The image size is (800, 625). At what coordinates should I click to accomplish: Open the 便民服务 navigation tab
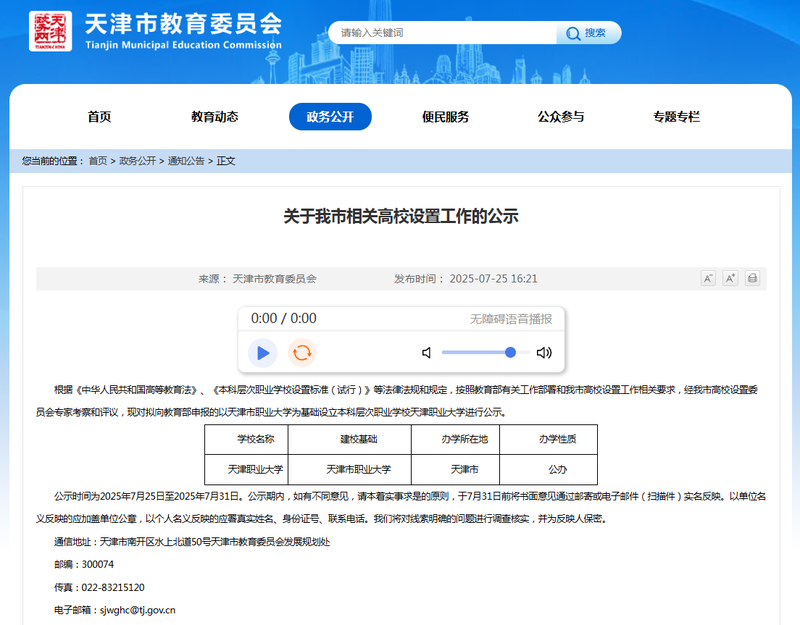[x=445, y=117]
